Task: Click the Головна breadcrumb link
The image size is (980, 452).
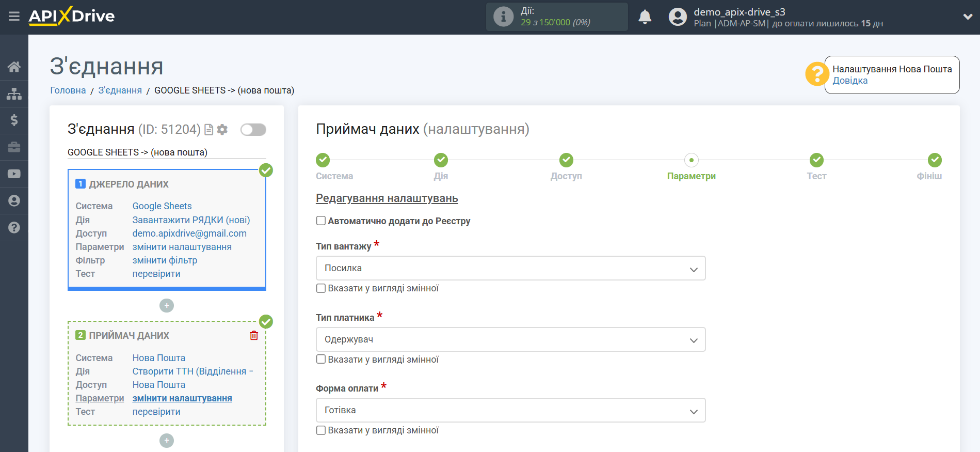Action: pos(68,90)
